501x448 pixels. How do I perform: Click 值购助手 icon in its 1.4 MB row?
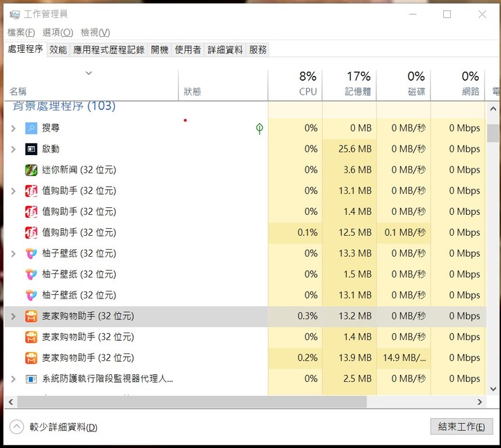point(31,212)
